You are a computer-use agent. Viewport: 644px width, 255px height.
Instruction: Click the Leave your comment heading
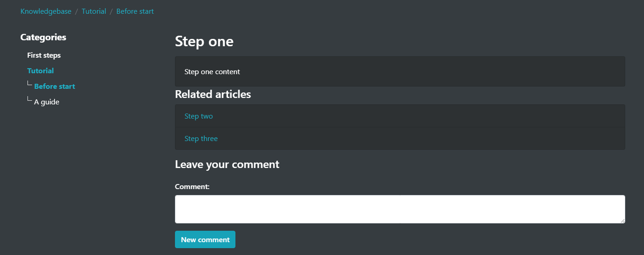[227, 164]
